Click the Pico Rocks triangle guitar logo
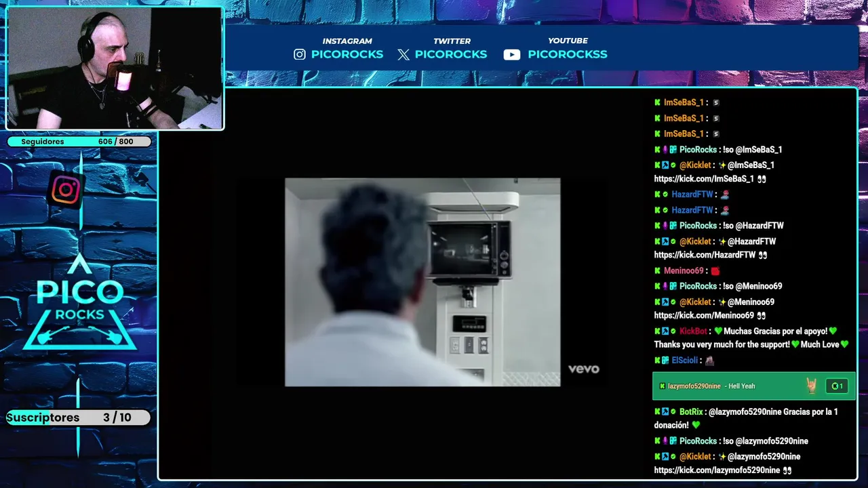Screen dimensions: 868x488 [80, 303]
